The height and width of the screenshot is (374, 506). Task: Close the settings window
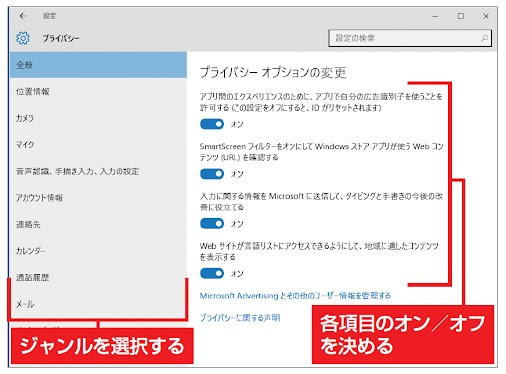click(486, 16)
